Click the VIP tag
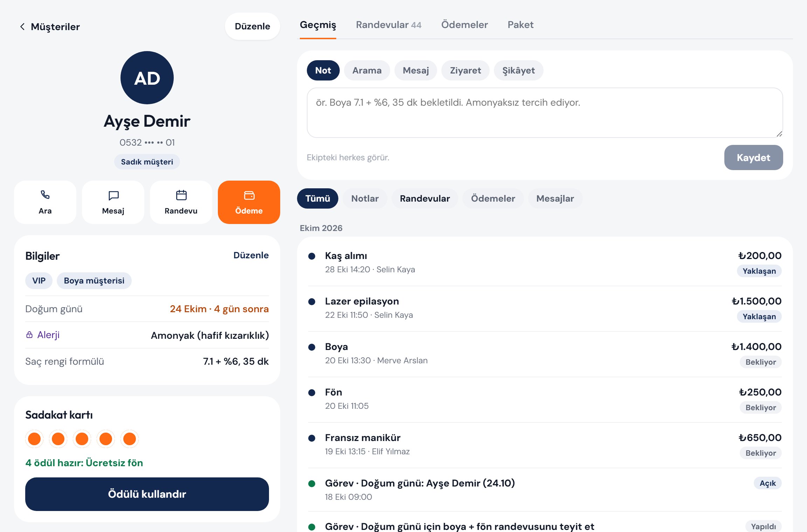The image size is (807, 532). [39, 281]
